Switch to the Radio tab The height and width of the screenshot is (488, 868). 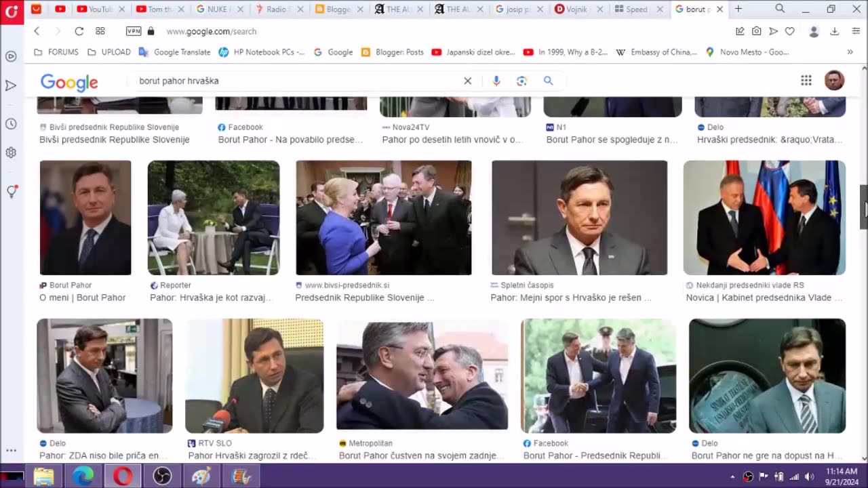279,9
